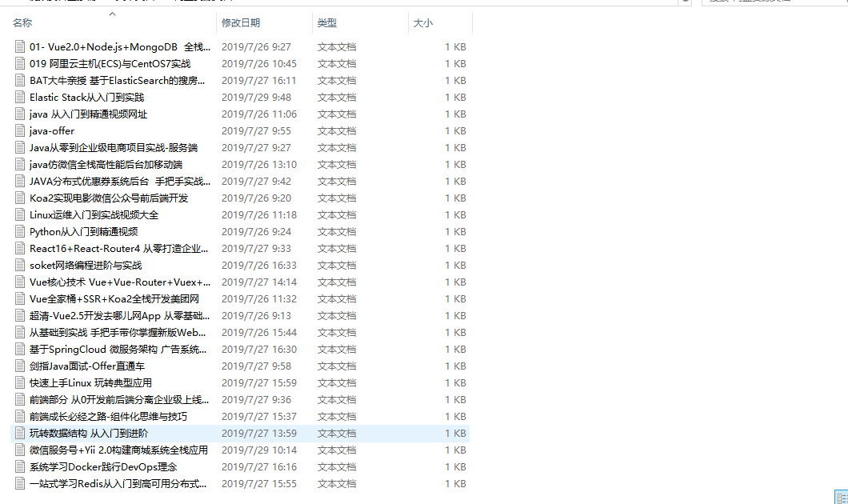Select file name 微信服务号+Yii 2.0构建商城系统全栈应用
Screen dimensions: 848x504
[118, 450]
